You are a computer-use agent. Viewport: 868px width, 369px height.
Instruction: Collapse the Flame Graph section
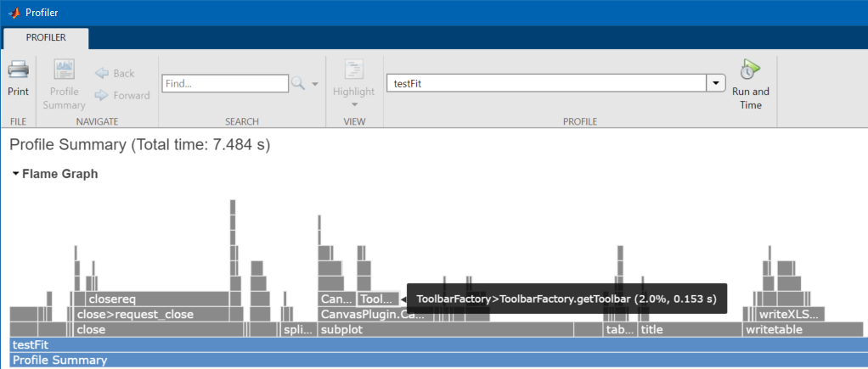click(16, 174)
